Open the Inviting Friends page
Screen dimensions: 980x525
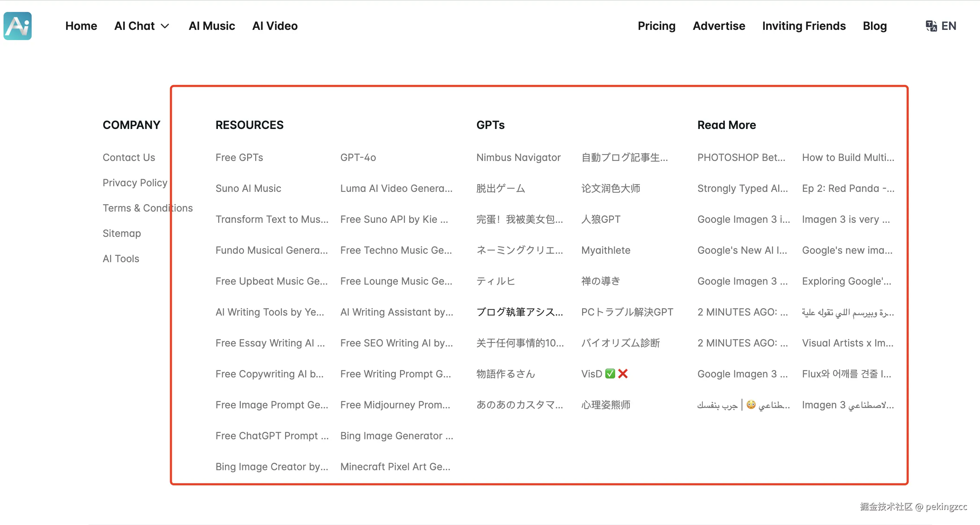click(x=804, y=26)
